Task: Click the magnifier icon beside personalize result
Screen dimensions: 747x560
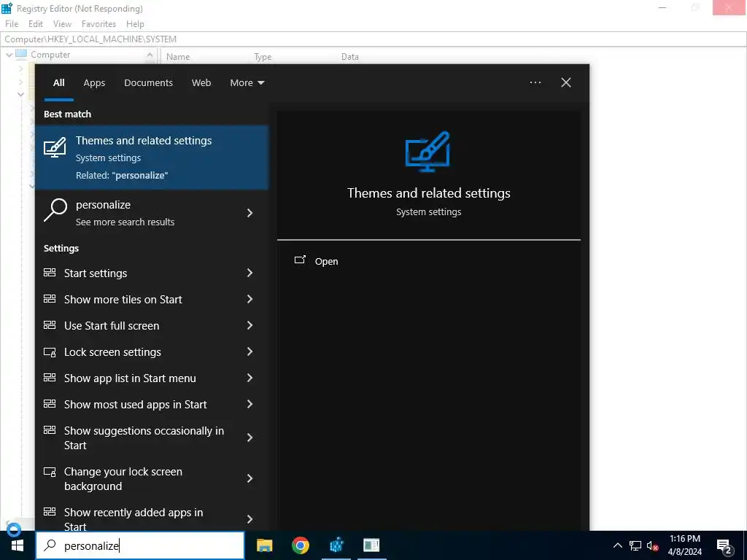Action: click(x=55, y=210)
